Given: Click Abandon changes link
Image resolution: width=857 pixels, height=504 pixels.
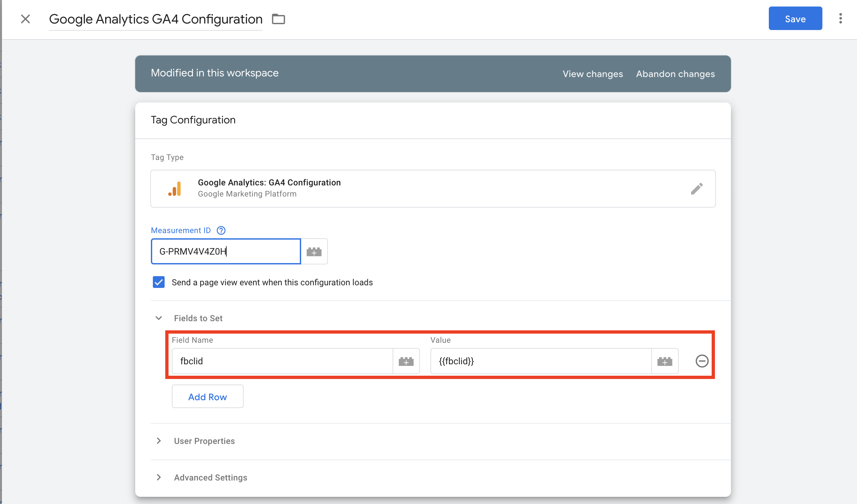Looking at the screenshot, I should pos(675,74).
